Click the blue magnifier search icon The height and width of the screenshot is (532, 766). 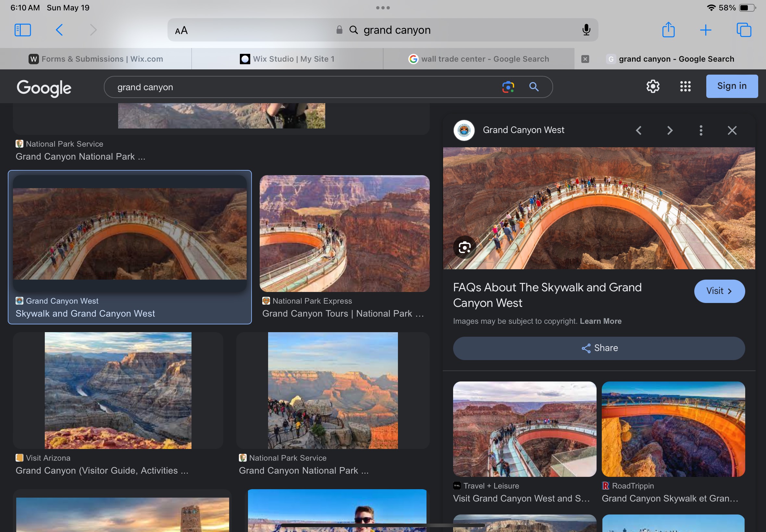point(534,87)
